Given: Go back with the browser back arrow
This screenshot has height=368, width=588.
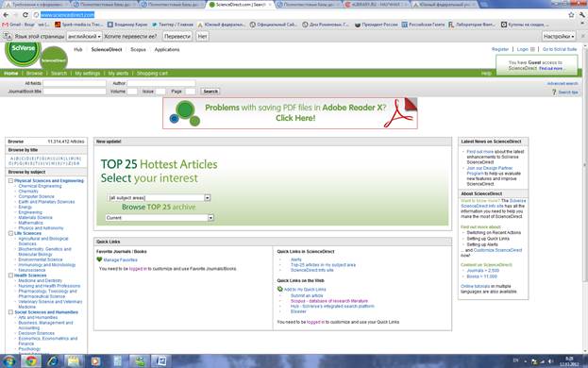Looking at the screenshot, I should tap(6, 15).
